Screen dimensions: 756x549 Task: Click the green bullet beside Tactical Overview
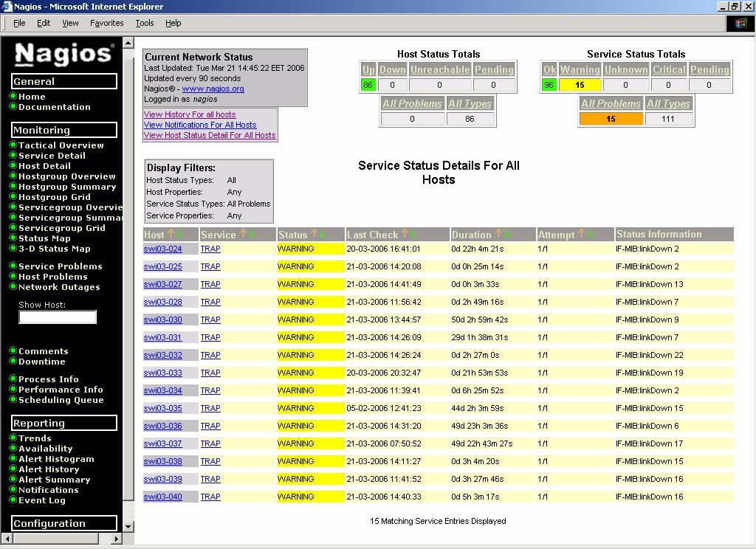(13, 145)
